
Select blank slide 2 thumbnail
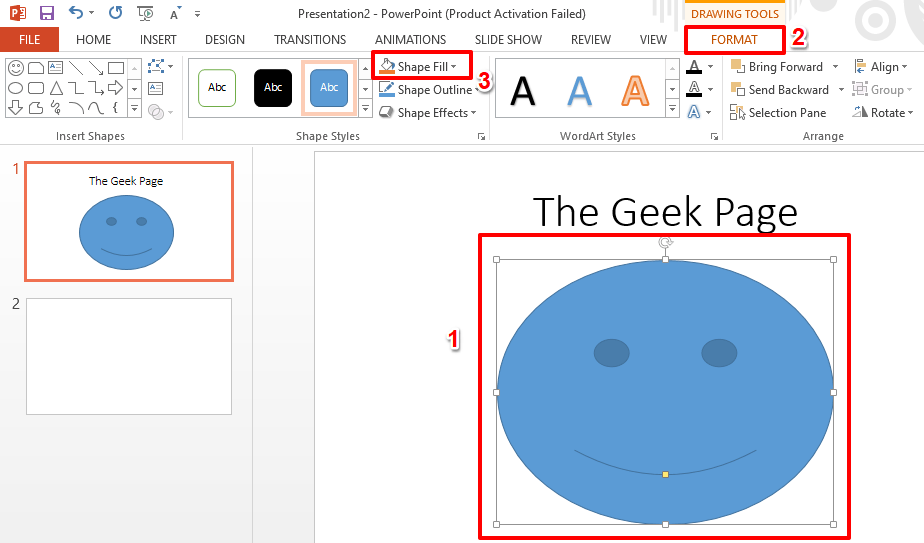129,356
